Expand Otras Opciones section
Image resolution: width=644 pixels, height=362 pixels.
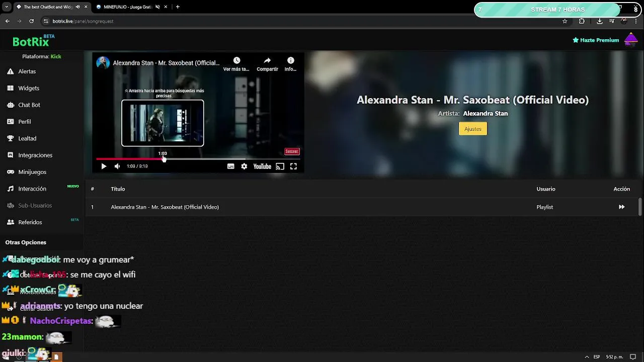[x=26, y=242]
